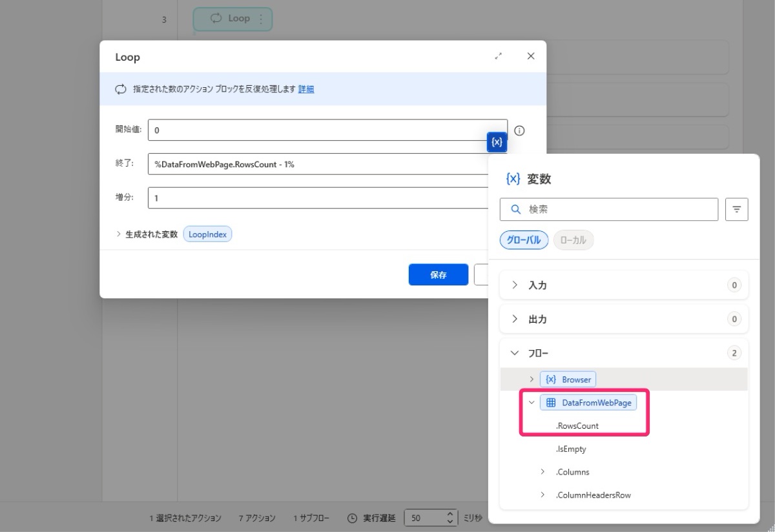Expand the .Columns property
The width and height of the screenshot is (775, 532).
point(543,472)
